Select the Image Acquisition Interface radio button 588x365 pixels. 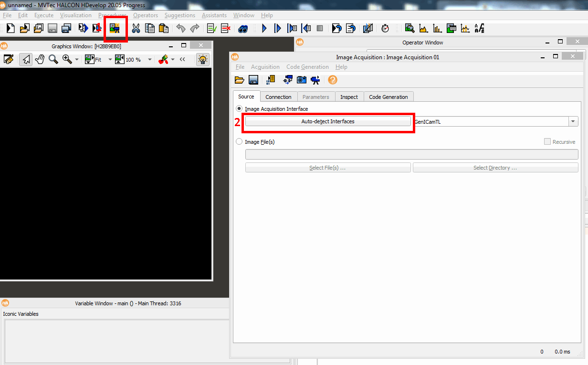click(240, 109)
